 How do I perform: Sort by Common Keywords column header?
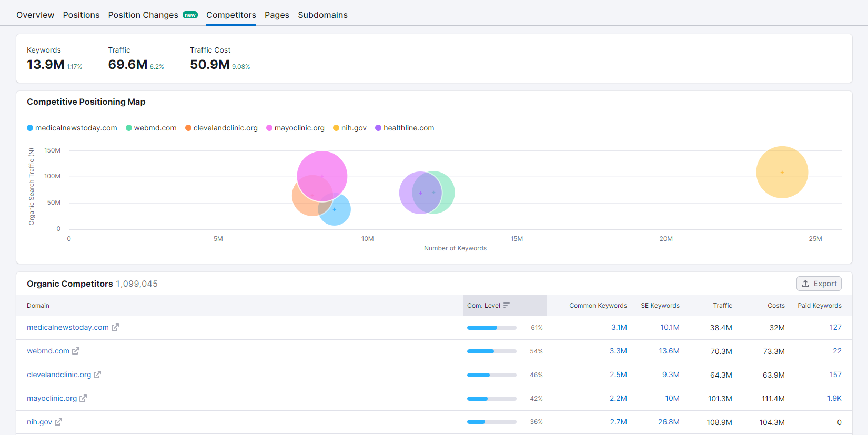click(598, 306)
